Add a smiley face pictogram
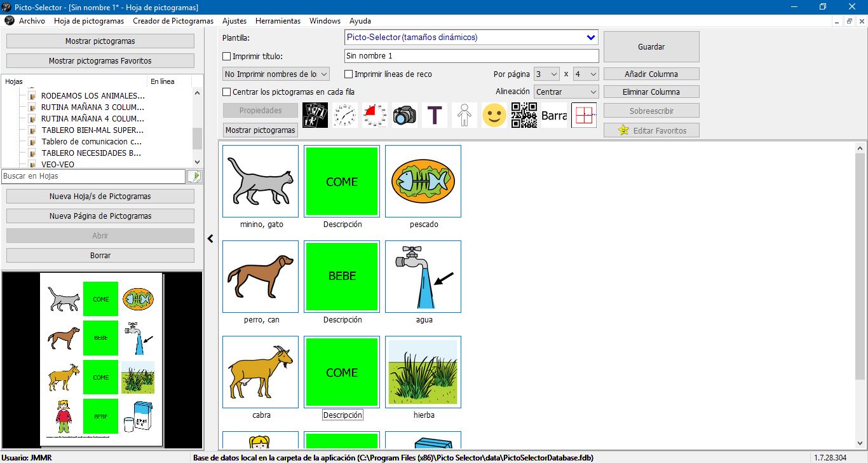 [494, 115]
